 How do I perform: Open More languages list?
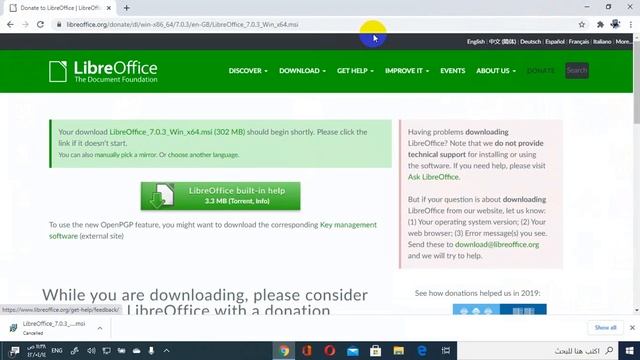(x=624, y=42)
